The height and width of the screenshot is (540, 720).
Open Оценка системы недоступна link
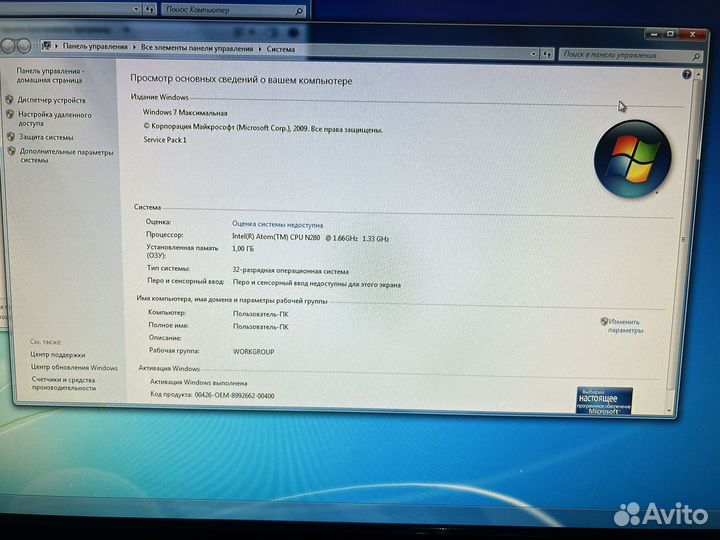point(277,225)
